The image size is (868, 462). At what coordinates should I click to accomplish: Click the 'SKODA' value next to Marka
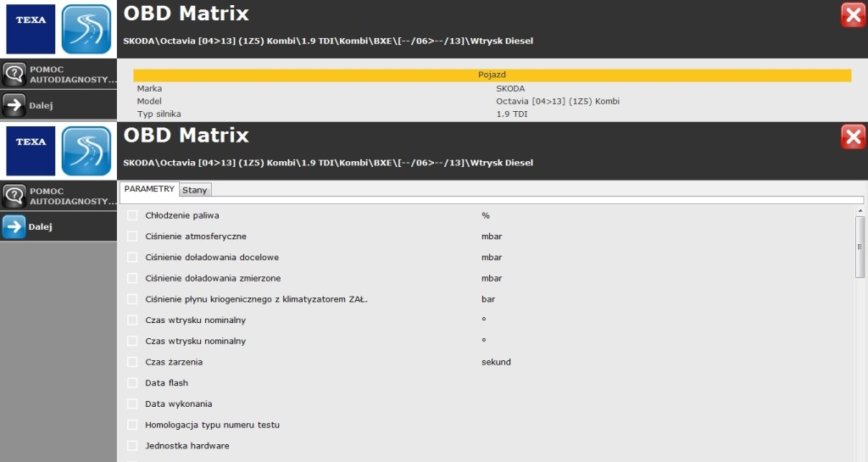coord(510,88)
